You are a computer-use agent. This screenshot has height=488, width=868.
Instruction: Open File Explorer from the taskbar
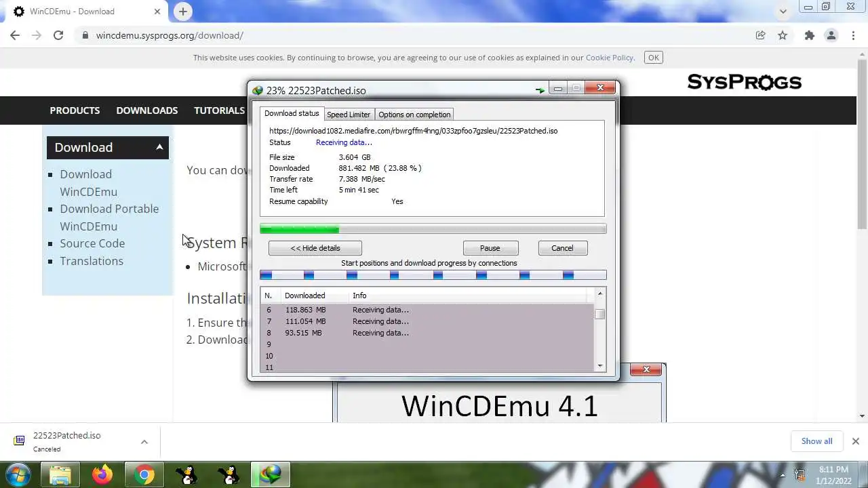[60, 474]
